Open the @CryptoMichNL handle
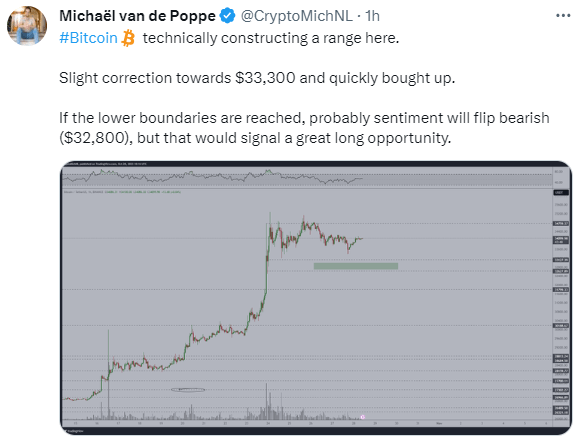Screen dimensions: 586x446 (x=296, y=16)
